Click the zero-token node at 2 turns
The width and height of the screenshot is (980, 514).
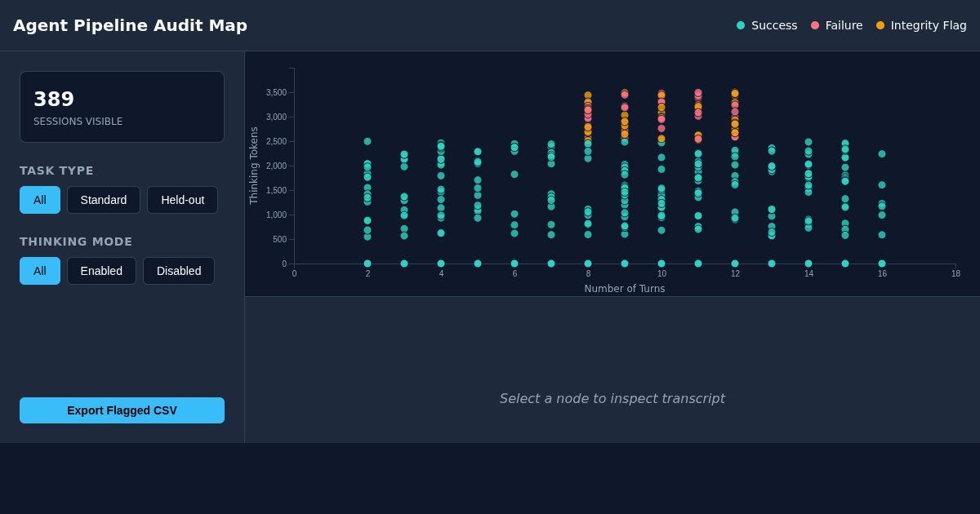coord(367,264)
